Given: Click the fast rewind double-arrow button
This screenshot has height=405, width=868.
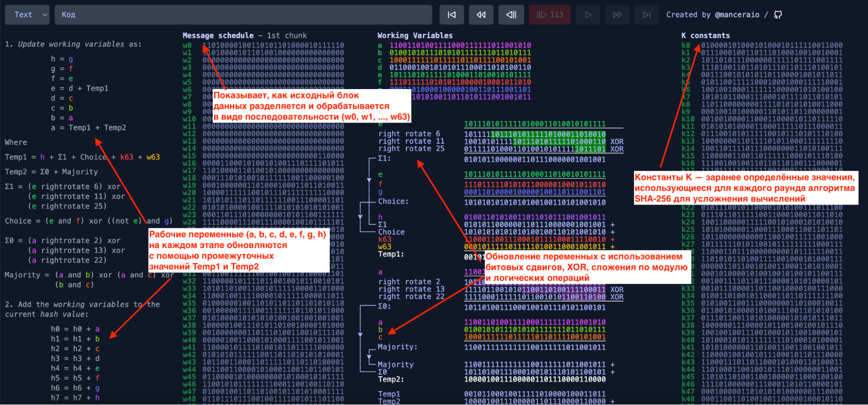Looking at the screenshot, I should click(x=481, y=15).
